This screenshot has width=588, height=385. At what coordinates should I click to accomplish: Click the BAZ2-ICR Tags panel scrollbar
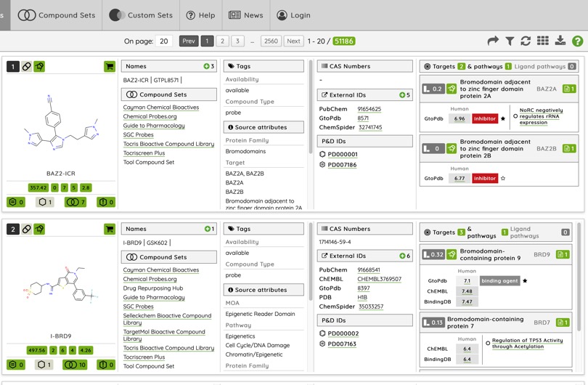coord(311,107)
